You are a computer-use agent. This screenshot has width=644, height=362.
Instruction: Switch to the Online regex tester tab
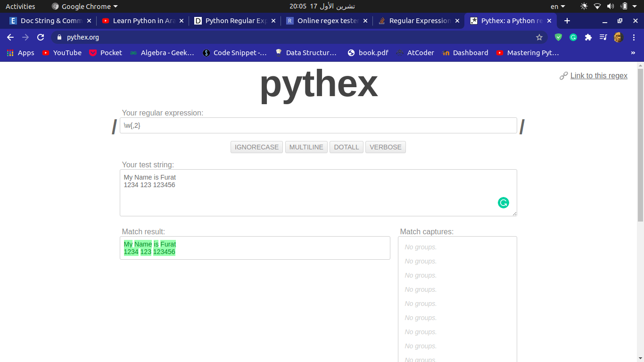pyautogui.click(x=326, y=21)
